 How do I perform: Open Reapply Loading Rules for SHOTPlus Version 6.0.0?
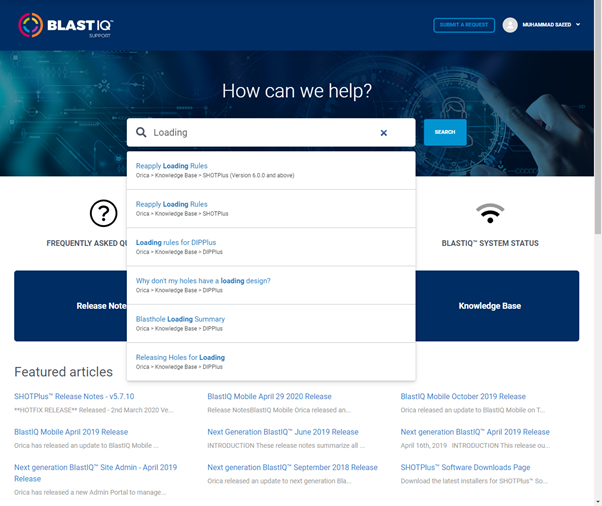(271, 170)
